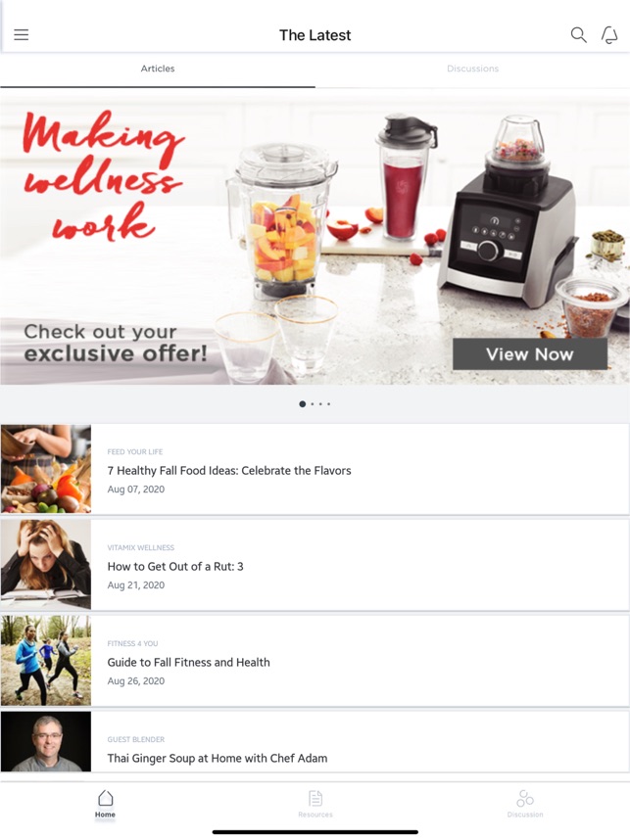This screenshot has width=630, height=840.
Task: Open the Discussion circles icon
Action: 525,798
